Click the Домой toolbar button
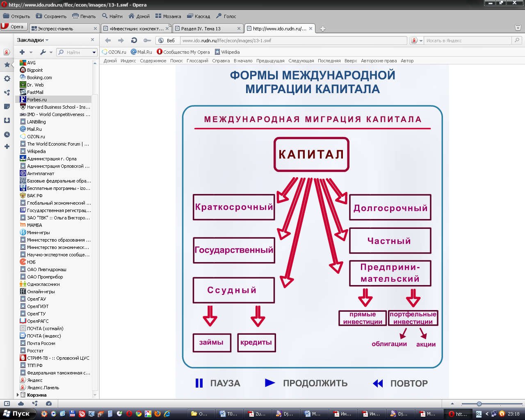 [x=139, y=16]
